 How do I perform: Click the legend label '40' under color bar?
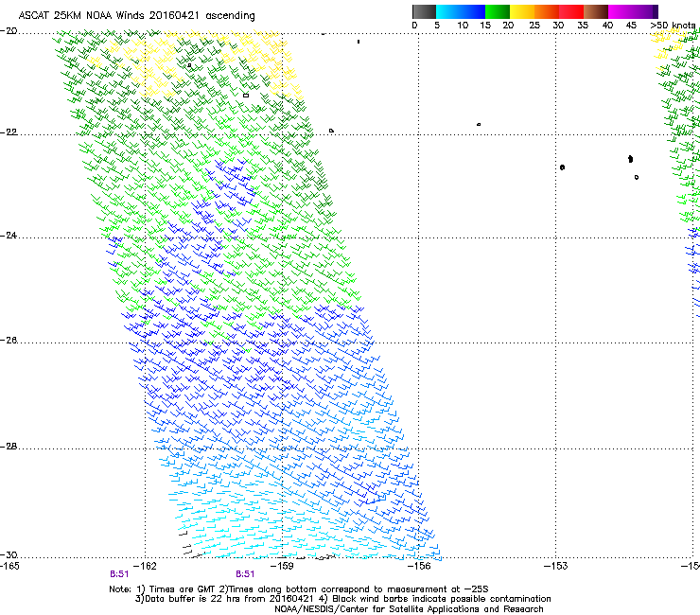[607, 26]
